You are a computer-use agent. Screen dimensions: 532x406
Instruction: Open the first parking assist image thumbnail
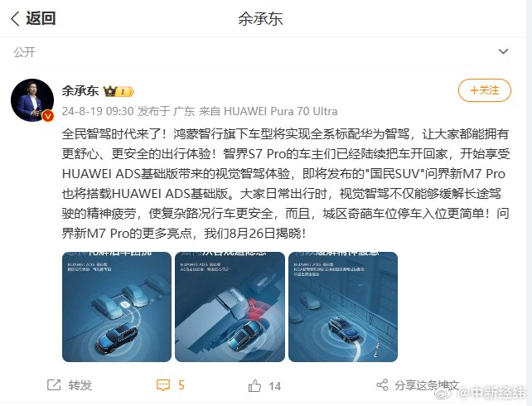[x=117, y=307]
